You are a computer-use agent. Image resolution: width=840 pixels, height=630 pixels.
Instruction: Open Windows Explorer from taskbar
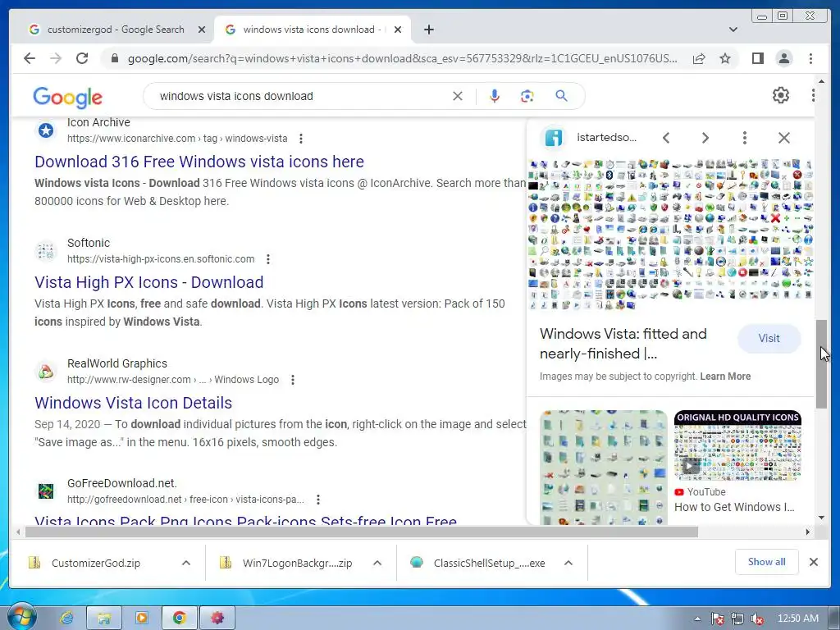pyautogui.click(x=104, y=619)
